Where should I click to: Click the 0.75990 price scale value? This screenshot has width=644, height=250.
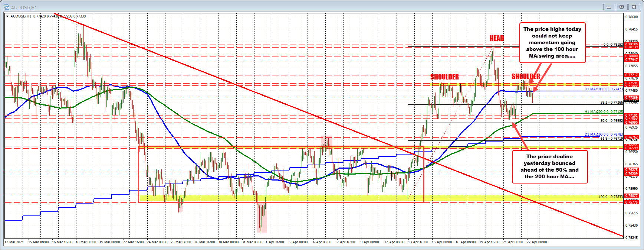(x=632, y=189)
